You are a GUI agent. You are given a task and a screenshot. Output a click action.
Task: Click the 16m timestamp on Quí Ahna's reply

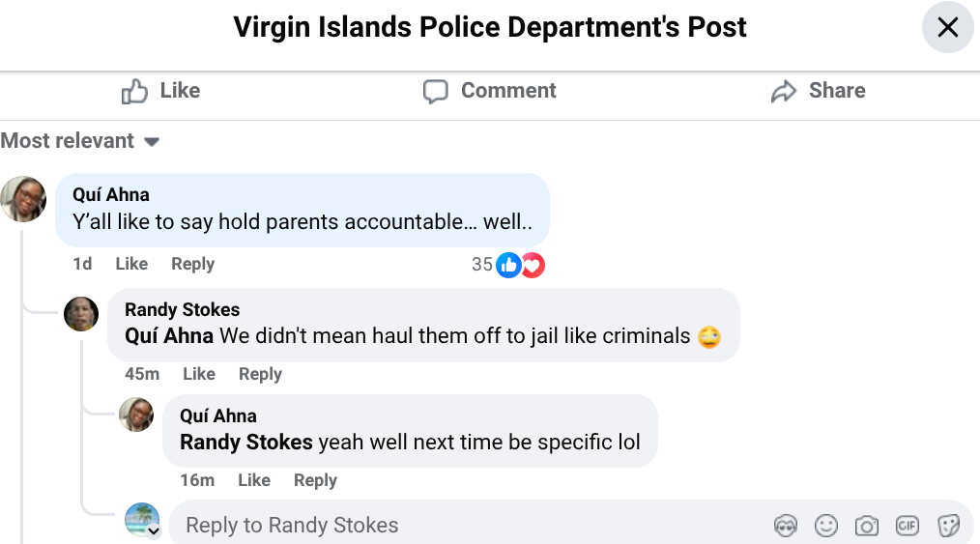point(197,480)
